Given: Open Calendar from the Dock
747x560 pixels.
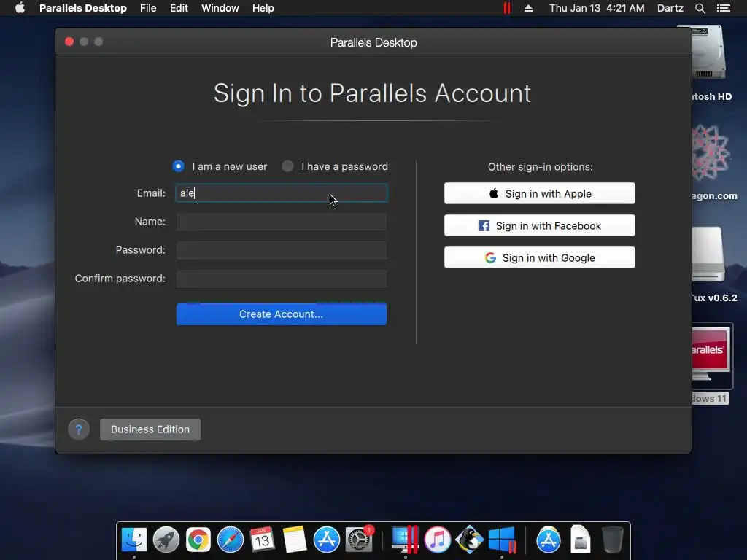Looking at the screenshot, I should click(x=262, y=540).
